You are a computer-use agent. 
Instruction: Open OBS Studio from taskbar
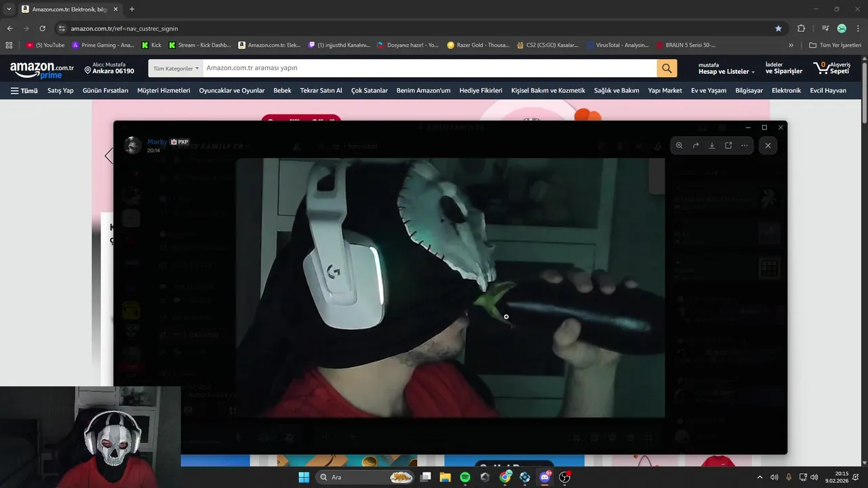click(x=565, y=477)
